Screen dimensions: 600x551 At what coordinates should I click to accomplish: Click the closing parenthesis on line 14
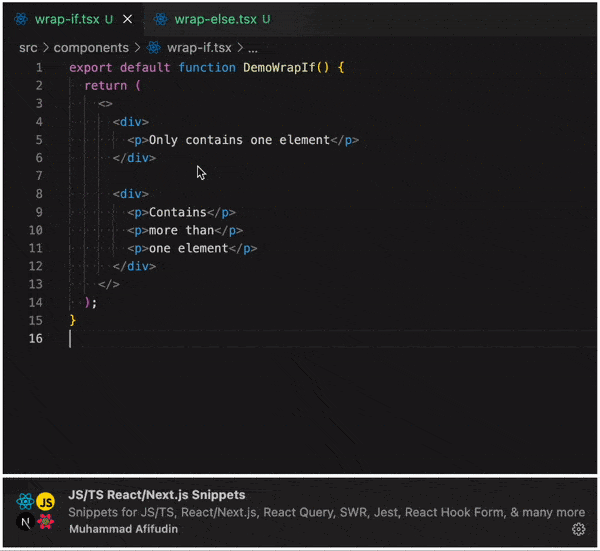(88, 302)
